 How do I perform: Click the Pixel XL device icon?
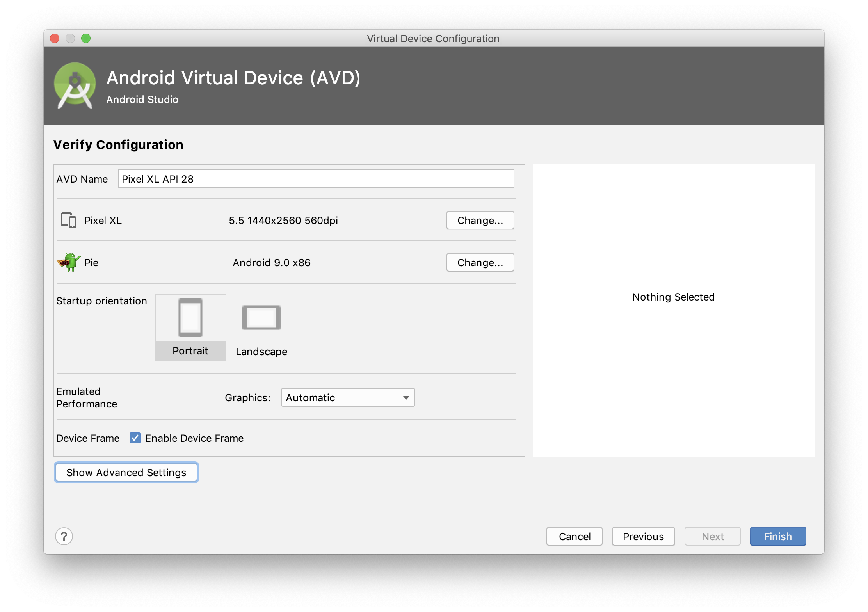pos(69,220)
